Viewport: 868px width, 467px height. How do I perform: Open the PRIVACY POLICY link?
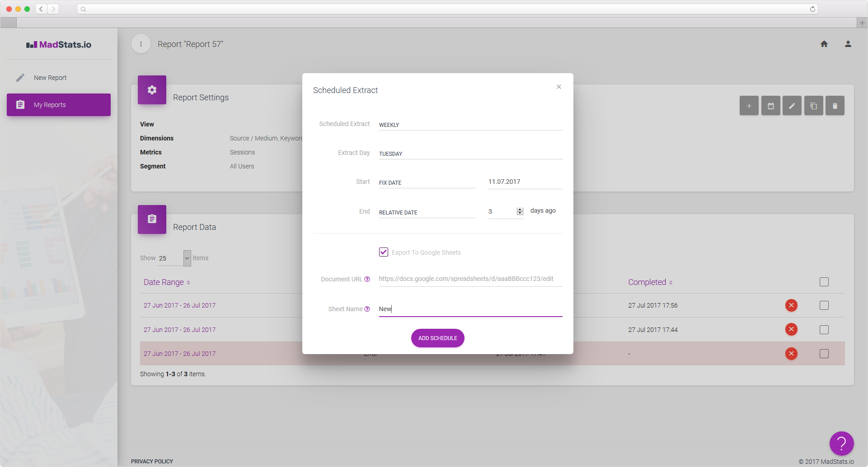152,462
